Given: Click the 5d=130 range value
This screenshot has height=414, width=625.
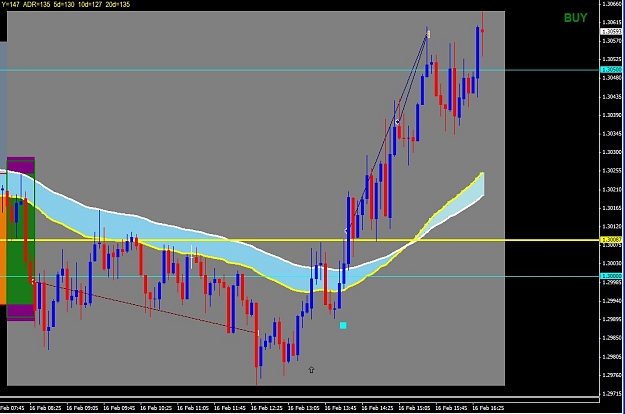Looking at the screenshot, I should [64, 5].
